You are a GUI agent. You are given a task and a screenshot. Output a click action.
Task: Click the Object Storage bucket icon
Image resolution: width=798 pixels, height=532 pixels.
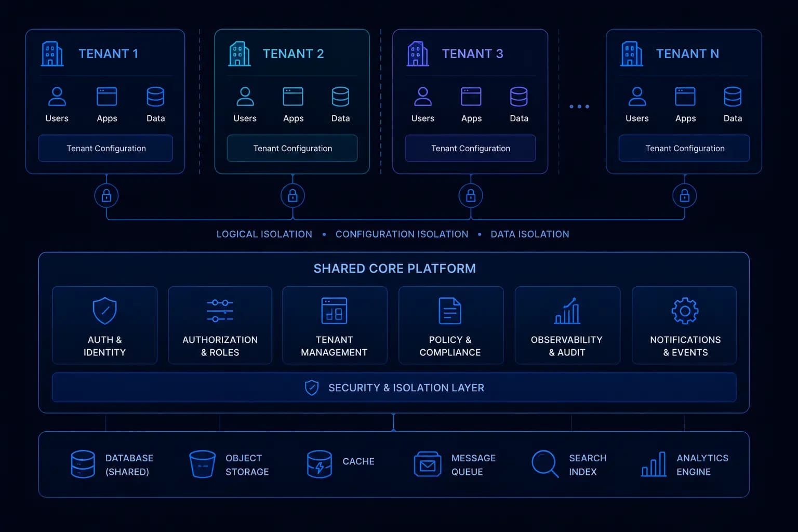[203, 464]
